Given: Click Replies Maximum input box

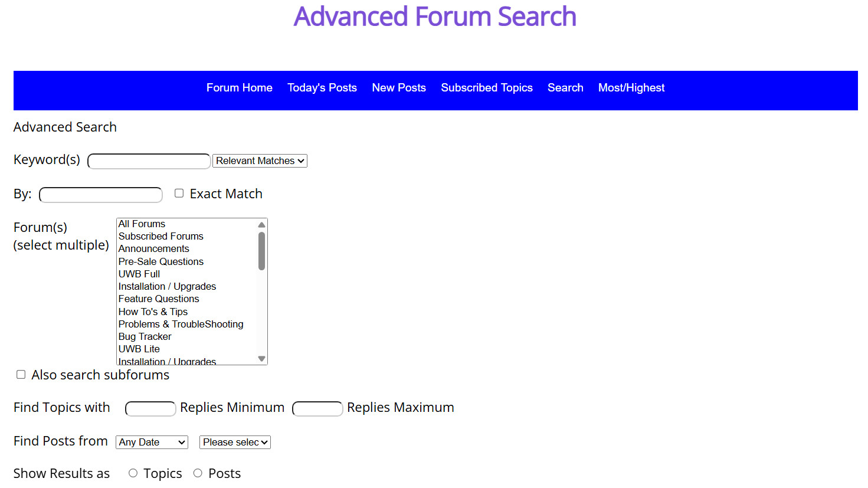Looking at the screenshot, I should [x=317, y=408].
